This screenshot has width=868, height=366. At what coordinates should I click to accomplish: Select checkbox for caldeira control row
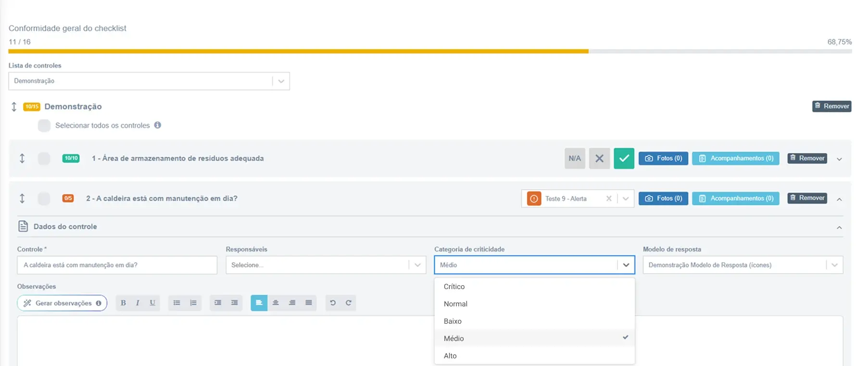[44, 199]
